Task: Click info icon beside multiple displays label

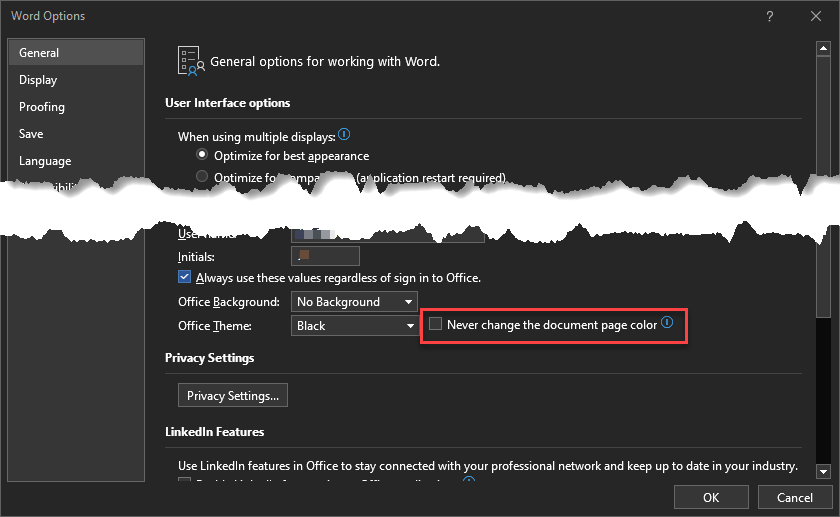Action: 344,134
